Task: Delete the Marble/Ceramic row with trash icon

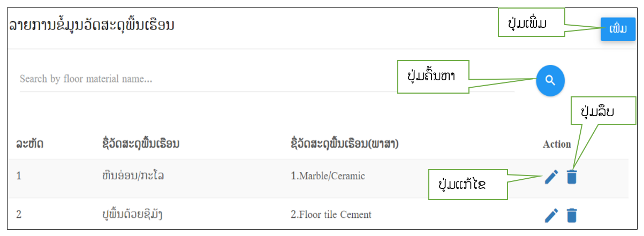Action: tap(572, 177)
